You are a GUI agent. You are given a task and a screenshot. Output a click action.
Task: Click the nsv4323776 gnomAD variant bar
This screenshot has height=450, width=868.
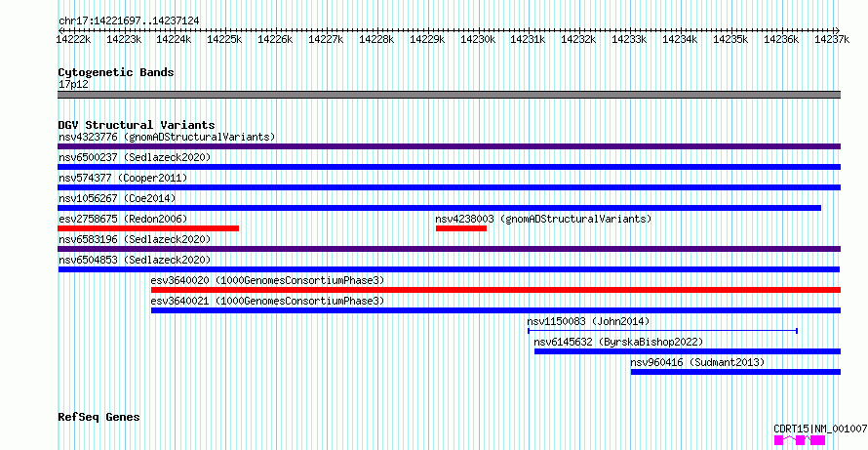(449, 146)
